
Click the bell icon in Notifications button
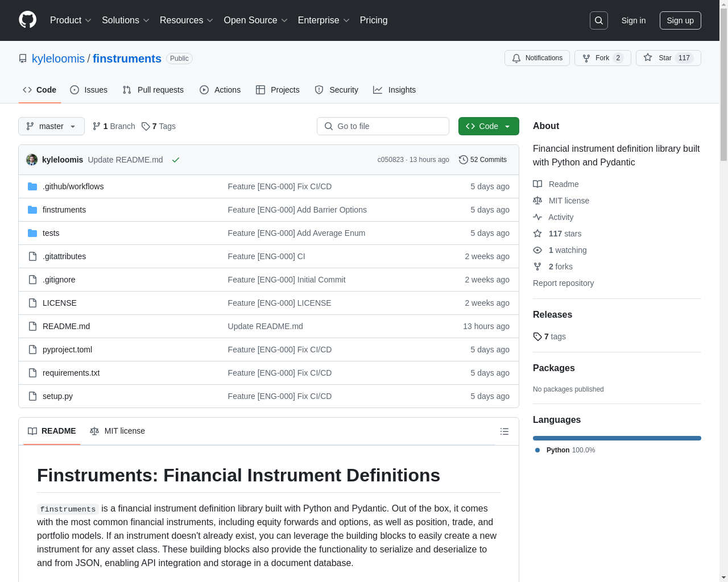[x=516, y=58]
